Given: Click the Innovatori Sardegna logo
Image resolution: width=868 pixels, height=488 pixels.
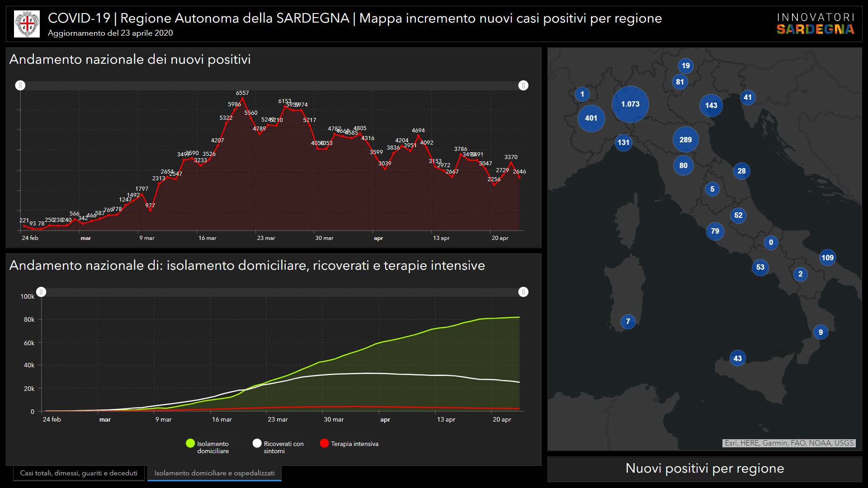Looking at the screenshot, I should tap(815, 23).
